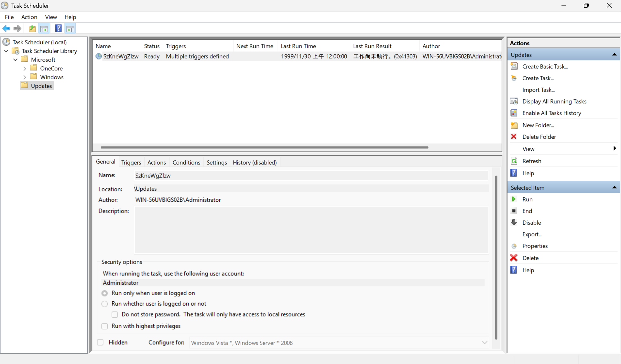Image resolution: width=621 pixels, height=364 pixels.
Task: Click the Create Basic Task icon
Action: [x=514, y=66]
